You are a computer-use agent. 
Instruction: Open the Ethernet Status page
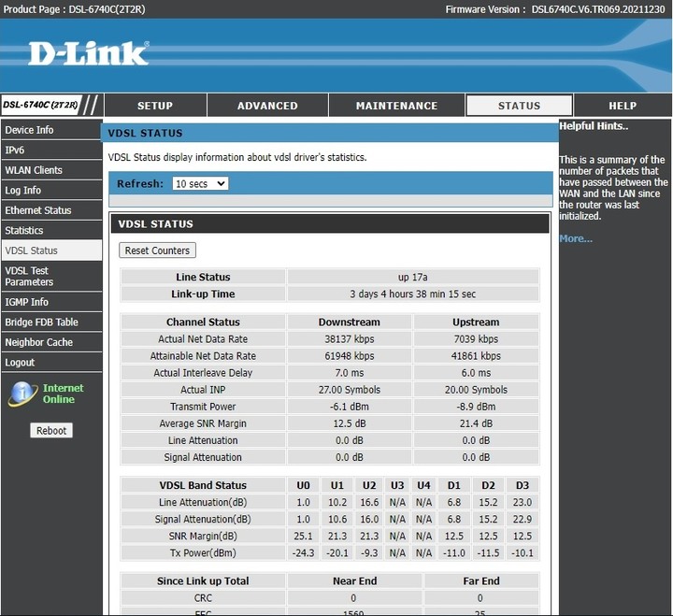click(51, 210)
